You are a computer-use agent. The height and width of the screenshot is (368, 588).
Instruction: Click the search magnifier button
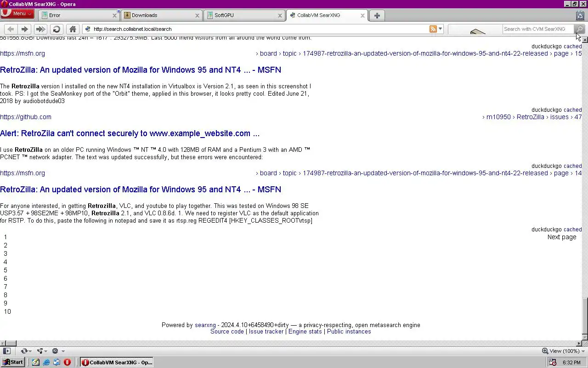[580, 29]
